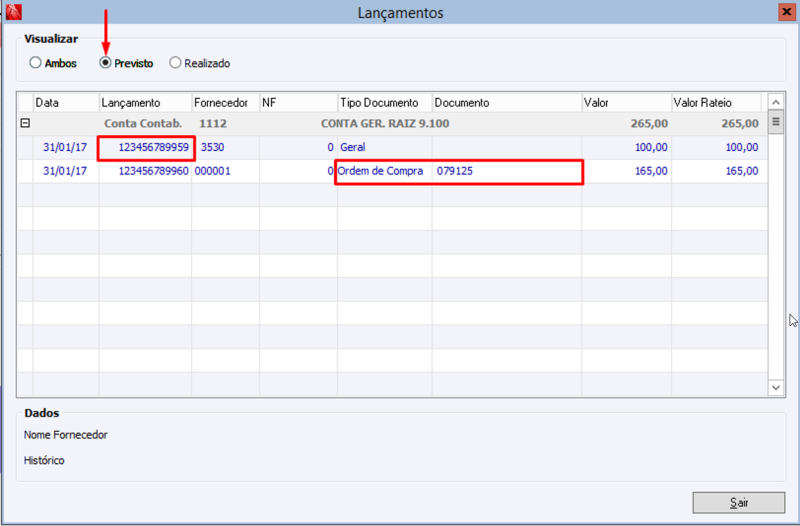Select lançamento 123456789960 cell
This screenshot has height=526, width=800.
[x=146, y=171]
